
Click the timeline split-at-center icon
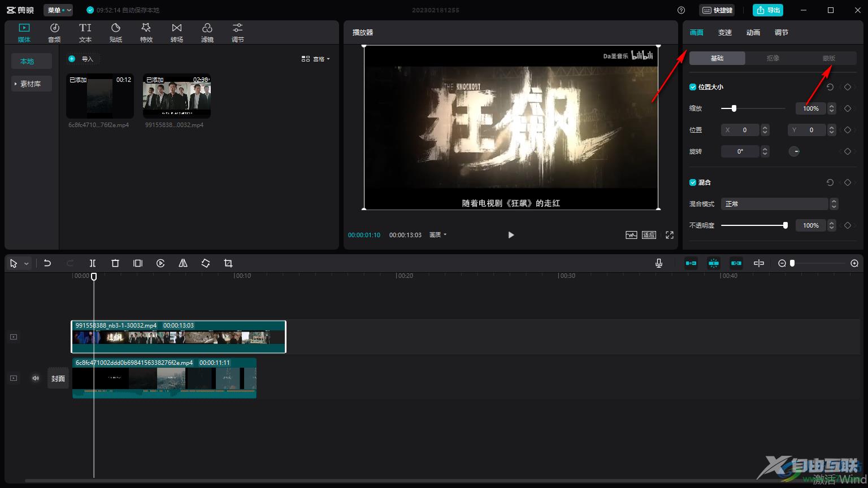pyautogui.click(x=759, y=263)
